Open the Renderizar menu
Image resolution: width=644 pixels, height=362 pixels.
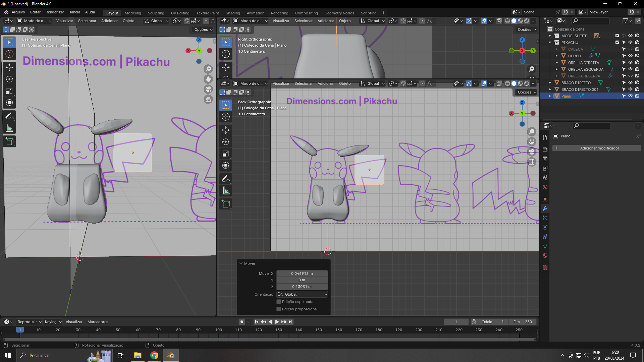55,12
